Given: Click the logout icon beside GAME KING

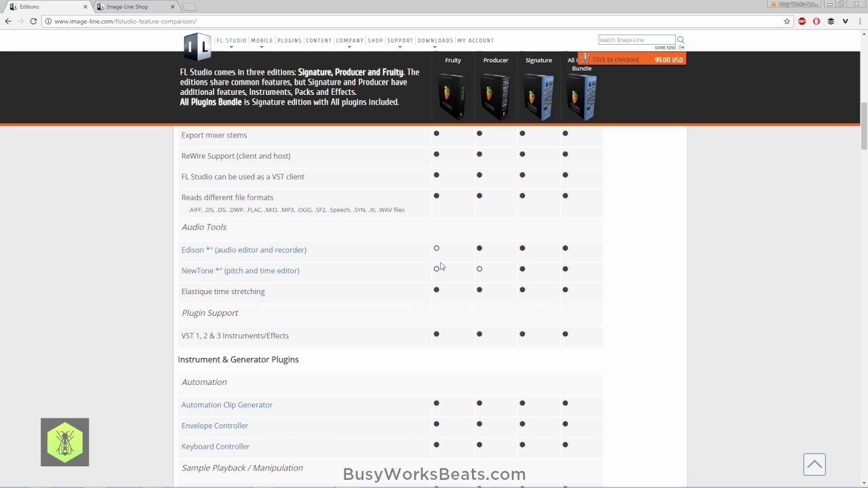Looking at the screenshot, I should [x=682, y=47].
